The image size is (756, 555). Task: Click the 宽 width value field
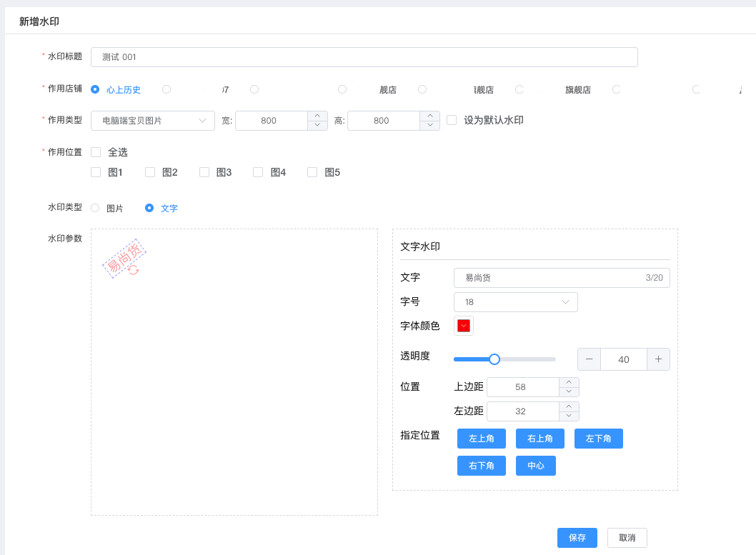pos(272,121)
